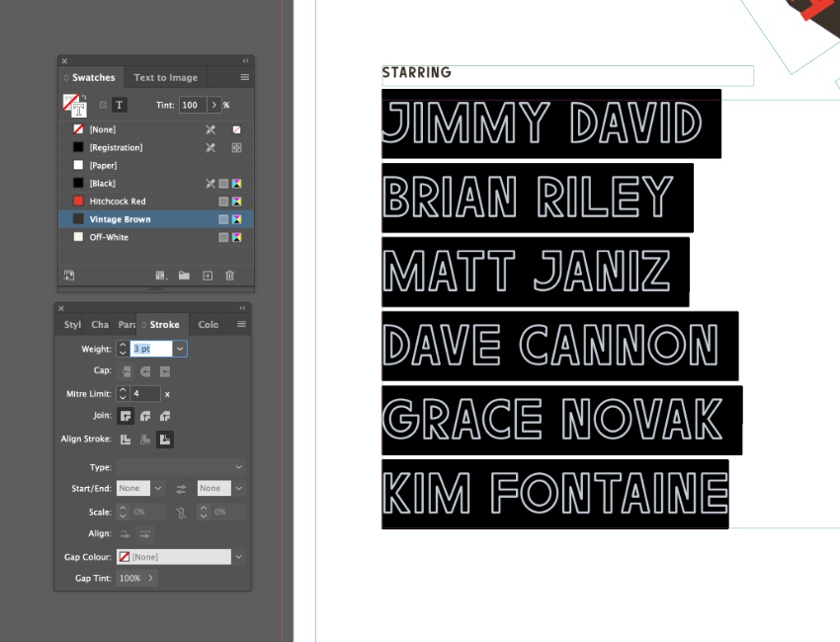Open the Weight dropdown list
840x642 pixels.
tap(180, 349)
